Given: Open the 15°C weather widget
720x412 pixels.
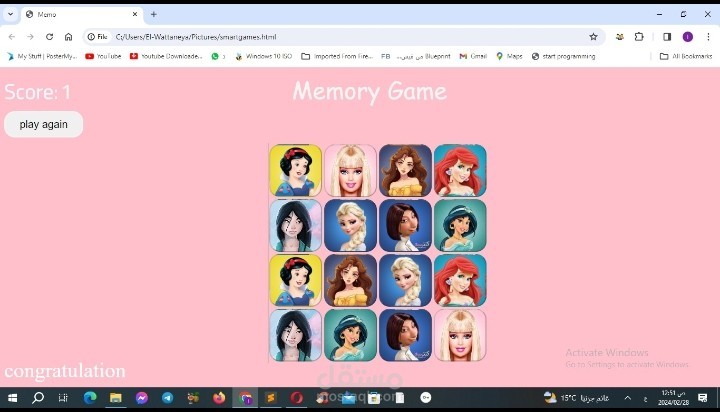Looking at the screenshot, I should point(577,398).
